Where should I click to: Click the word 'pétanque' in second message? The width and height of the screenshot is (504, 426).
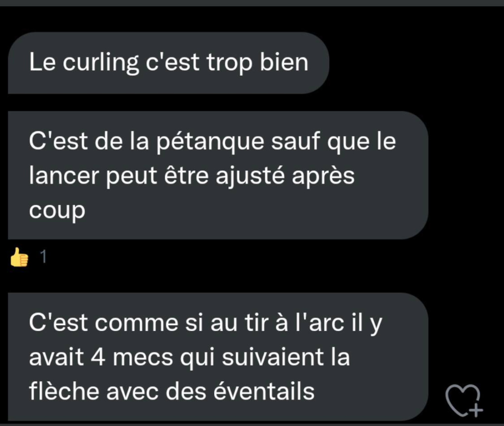(210, 142)
